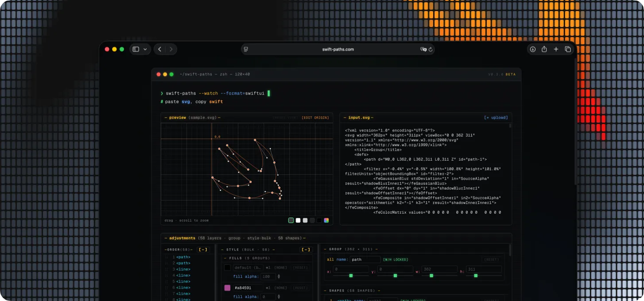
Task: Open the sidebar options chevron in Safari
Action: pyautogui.click(x=145, y=49)
